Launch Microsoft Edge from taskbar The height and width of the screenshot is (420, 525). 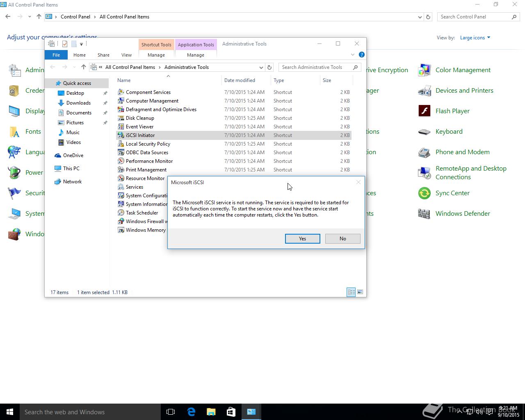191,412
